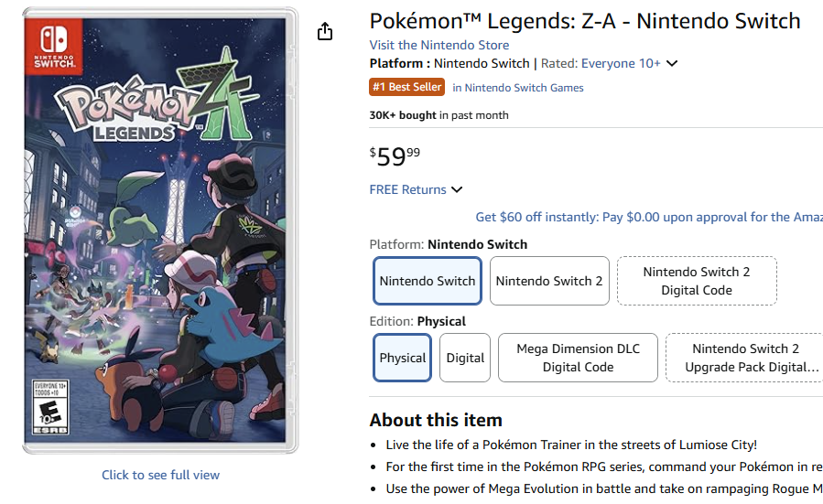Click the ESRB Everyone 10+ rating badge
Image resolution: width=823 pixels, height=504 pixels.
pyautogui.click(x=45, y=406)
